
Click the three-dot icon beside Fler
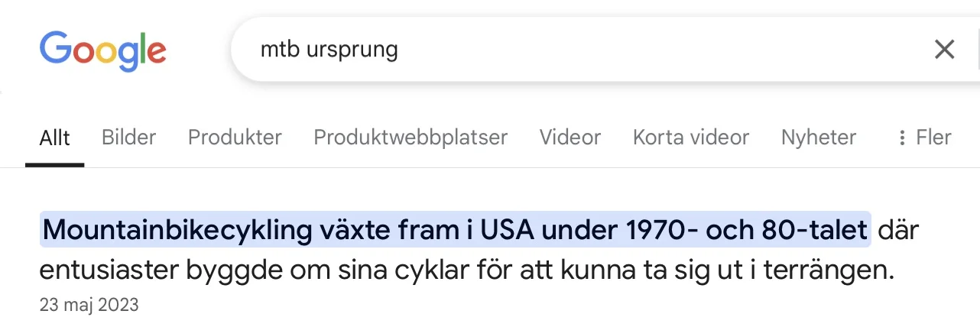tap(903, 138)
